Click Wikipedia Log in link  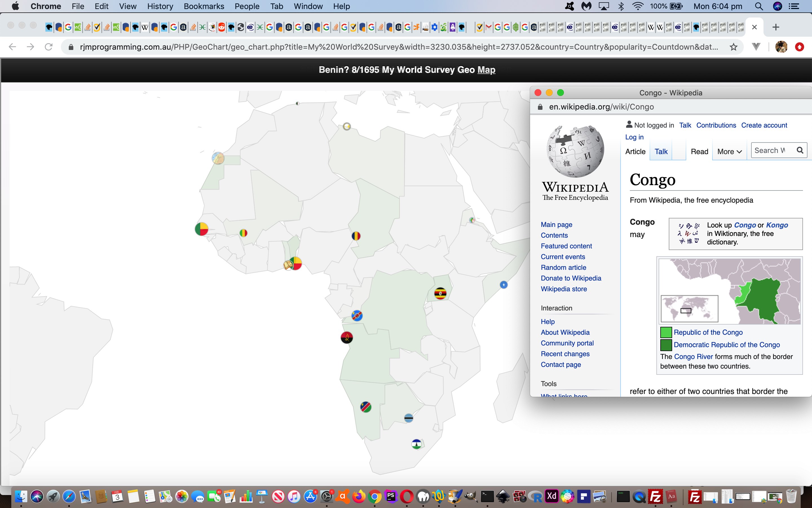coord(634,137)
